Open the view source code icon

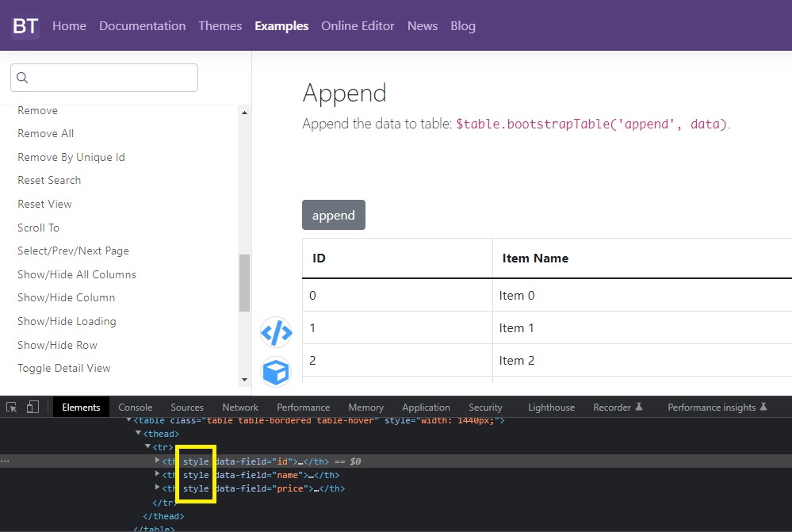(x=277, y=332)
